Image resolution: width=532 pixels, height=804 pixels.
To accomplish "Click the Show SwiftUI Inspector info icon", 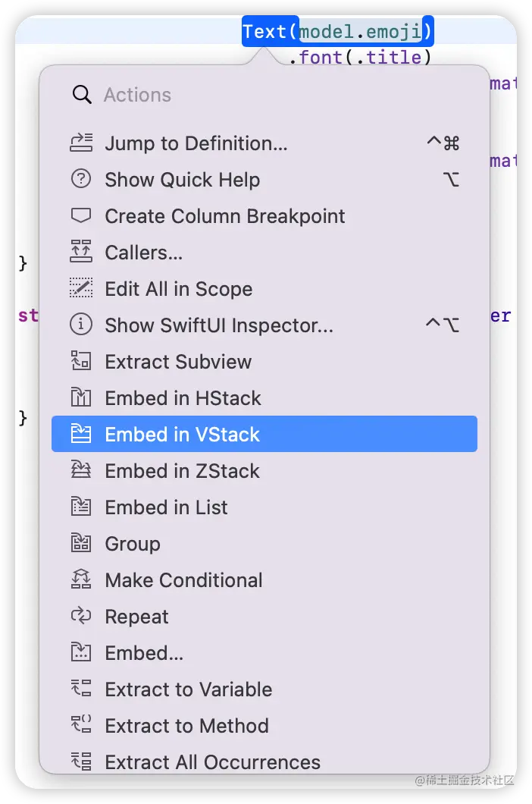I will tap(81, 325).
